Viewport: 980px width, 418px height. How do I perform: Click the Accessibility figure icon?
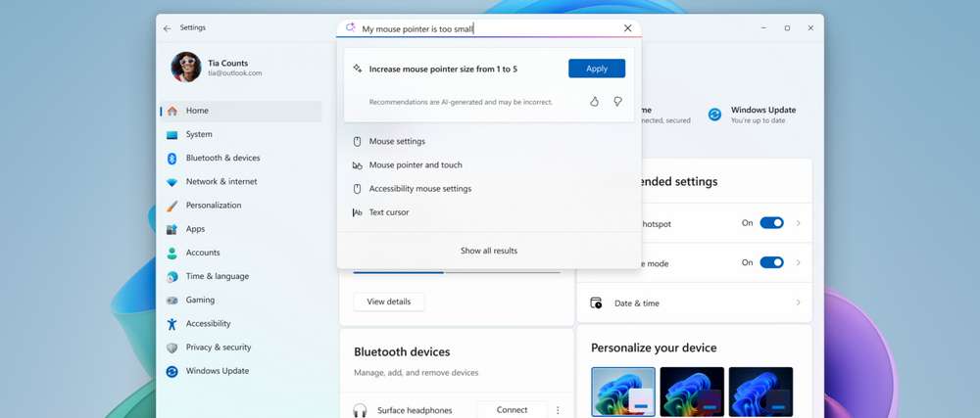coord(171,324)
